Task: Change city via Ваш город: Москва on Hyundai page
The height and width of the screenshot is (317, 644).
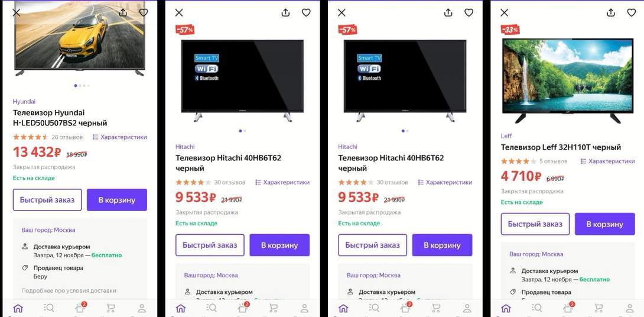Action: pyautogui.click(x=48, y=230)
